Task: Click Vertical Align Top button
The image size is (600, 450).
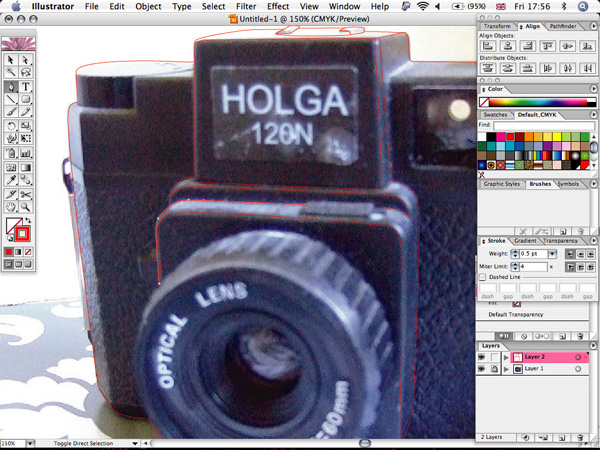Action: coord(547,46)
